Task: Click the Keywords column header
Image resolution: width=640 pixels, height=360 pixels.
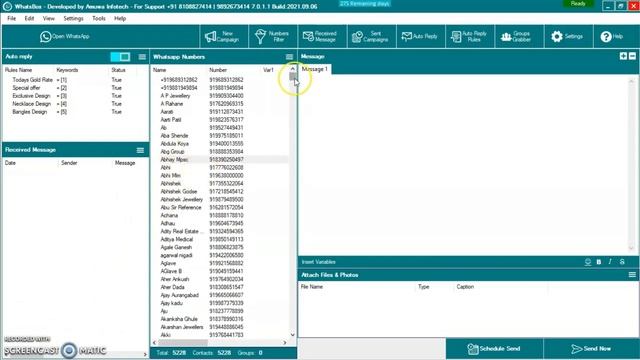Action: [67, 70]
